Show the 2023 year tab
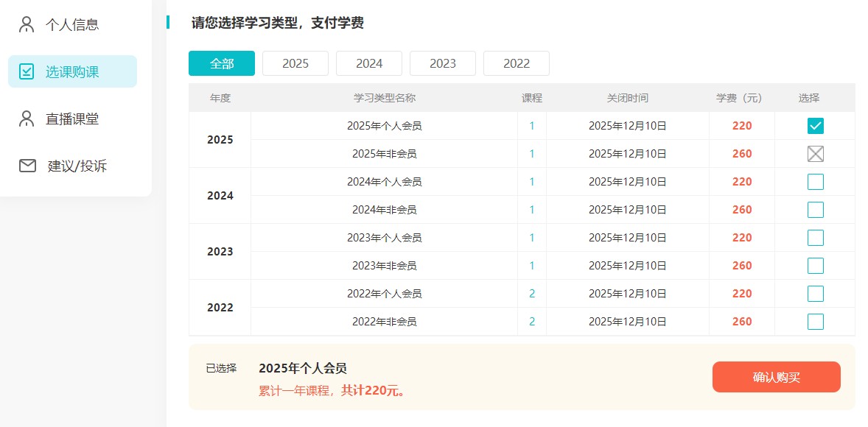This screenshot has width=868, height=427. coord(443,63)
